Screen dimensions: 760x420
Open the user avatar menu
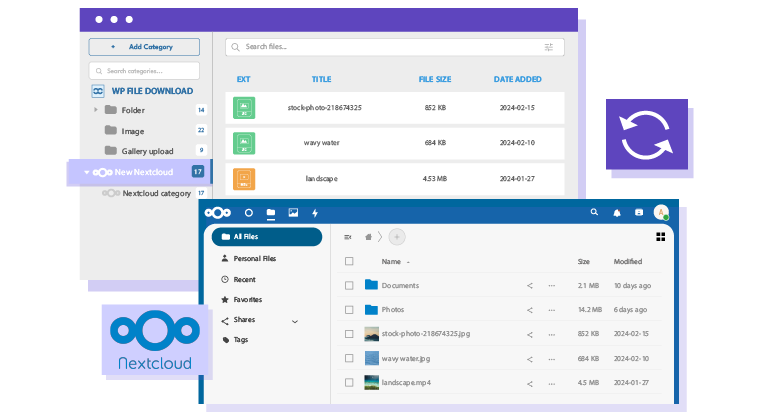tap(661, 212)
